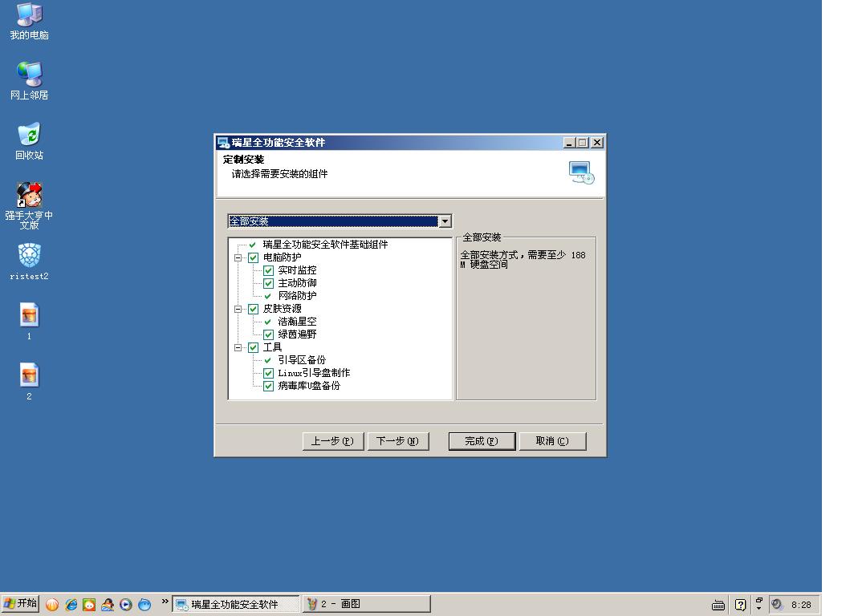
Task: Uncheck the 实时监控 checkbox
Action: point(269,270)
